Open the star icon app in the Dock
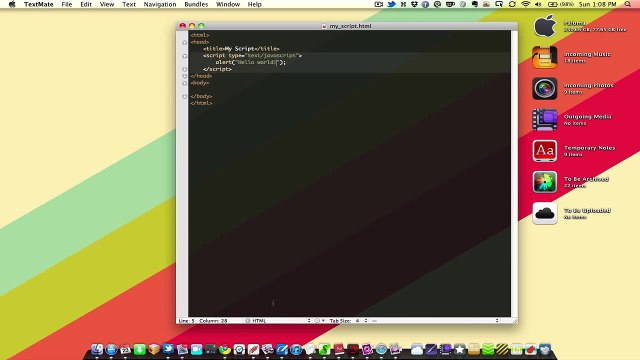The height and width of the screenshot is (360, 640). coord(460,350)
